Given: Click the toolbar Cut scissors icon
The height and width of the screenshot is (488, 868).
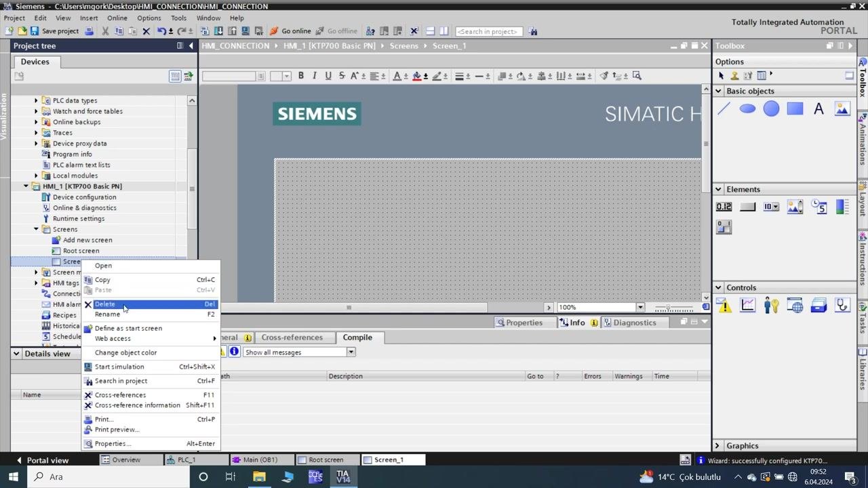Looking at the screenshot, I should click(105, 31).
